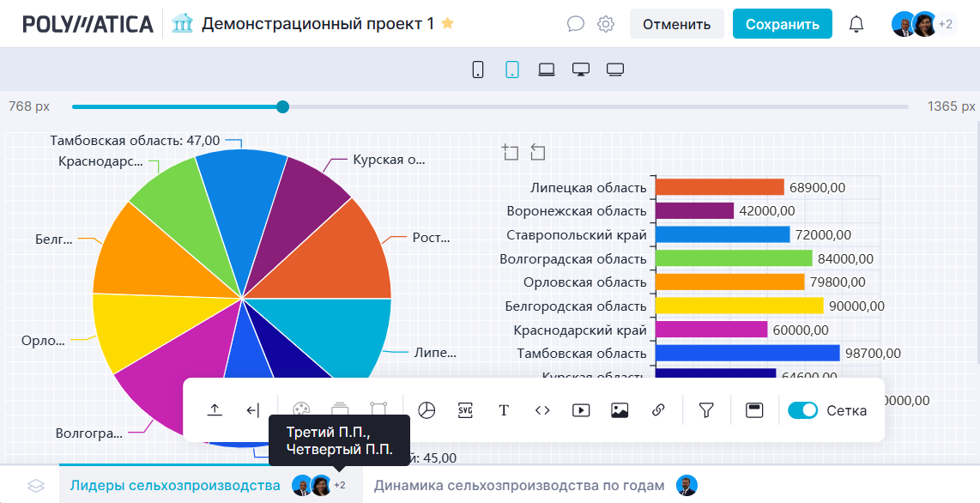Insert an image widget
The image size is (980, 503).
coord(620,410)
